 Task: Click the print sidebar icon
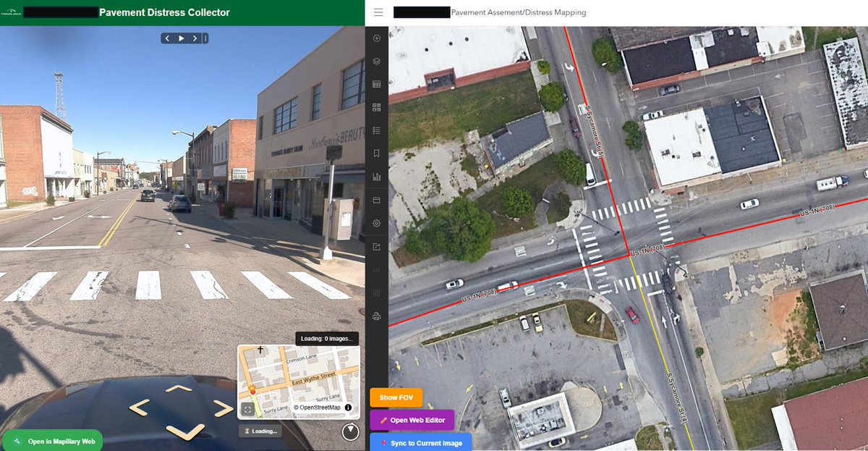point(376,316)
